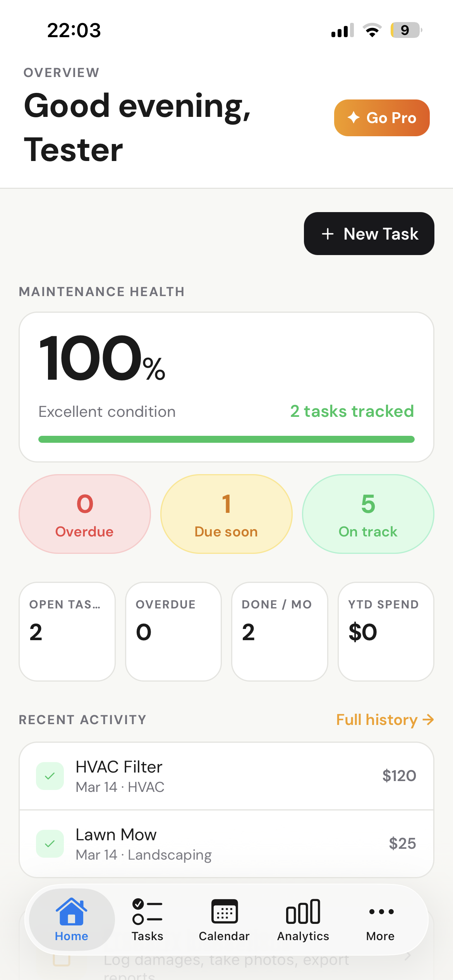Tap the 2 tasks tracked link
The width and height of the screenshot is (453, 980).
click(x=352, y=411)
